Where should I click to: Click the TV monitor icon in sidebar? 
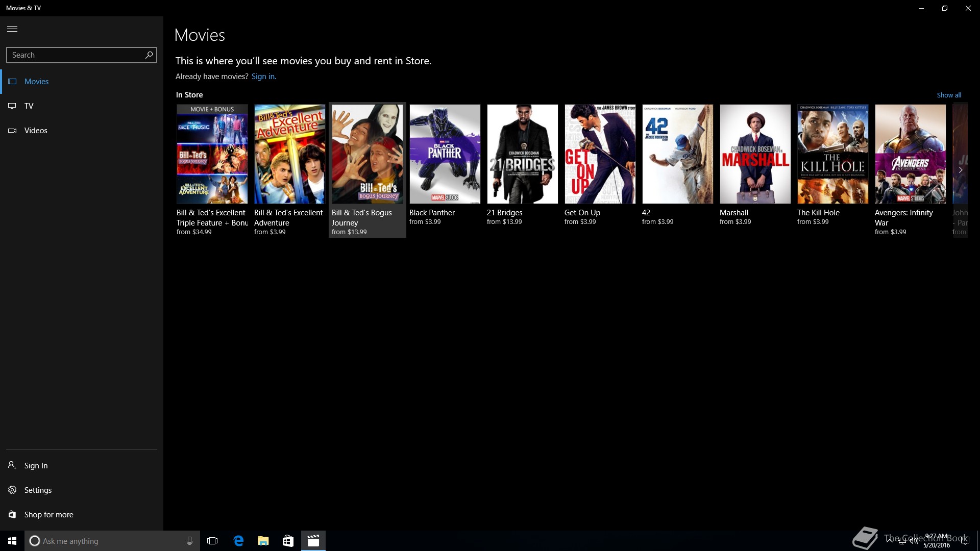point(12,106)
